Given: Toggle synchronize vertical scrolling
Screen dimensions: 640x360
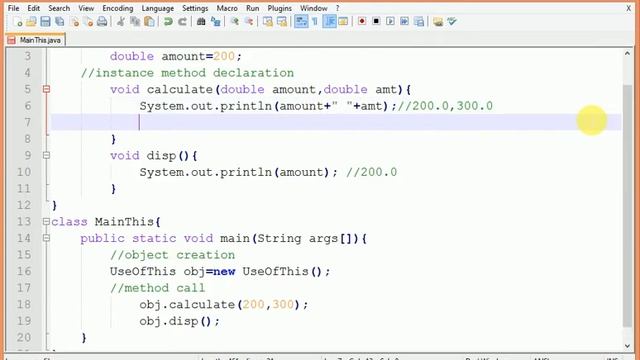Looking at the screenshot, I should 268,22.
